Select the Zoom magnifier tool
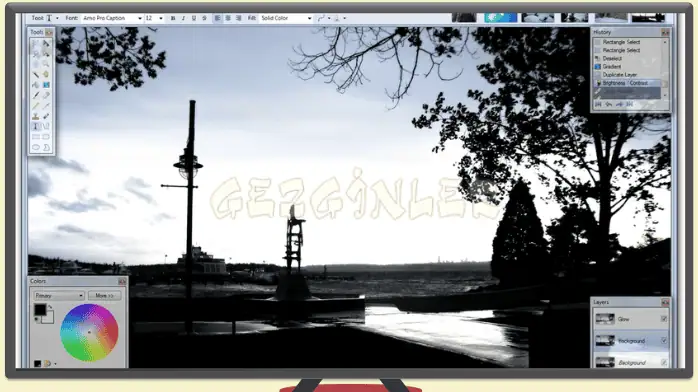Image resolution: width=698 pixels, height=392 pixels. (46, 64)
